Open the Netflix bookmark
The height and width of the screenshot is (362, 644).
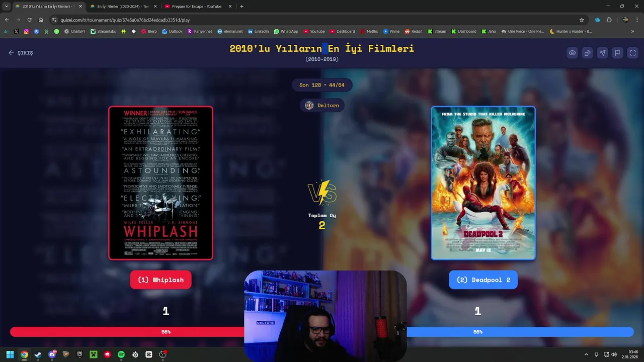click(x=369, y=31)
